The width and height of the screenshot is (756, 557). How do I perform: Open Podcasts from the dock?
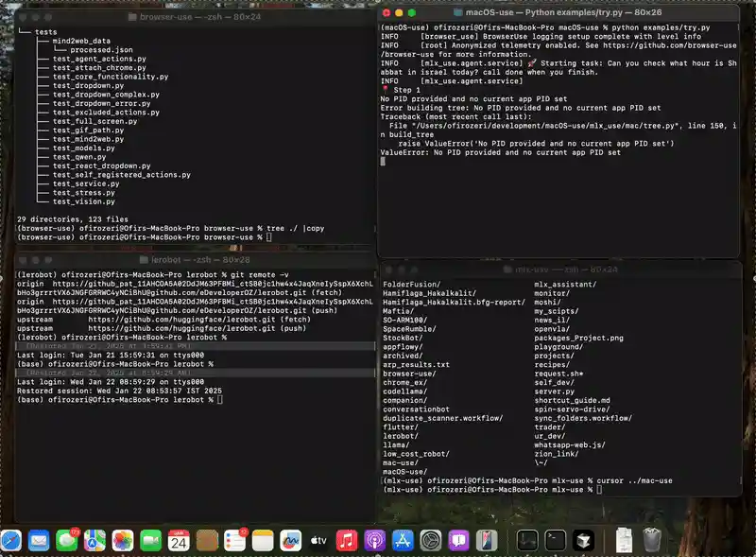point(374,540)
